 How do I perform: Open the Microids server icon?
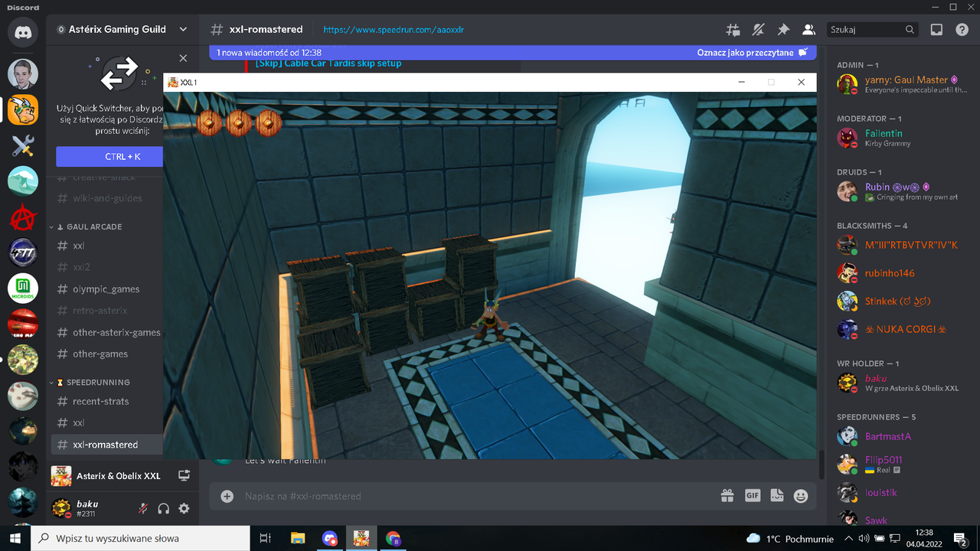pyautogui.click(x=23, y=289)
